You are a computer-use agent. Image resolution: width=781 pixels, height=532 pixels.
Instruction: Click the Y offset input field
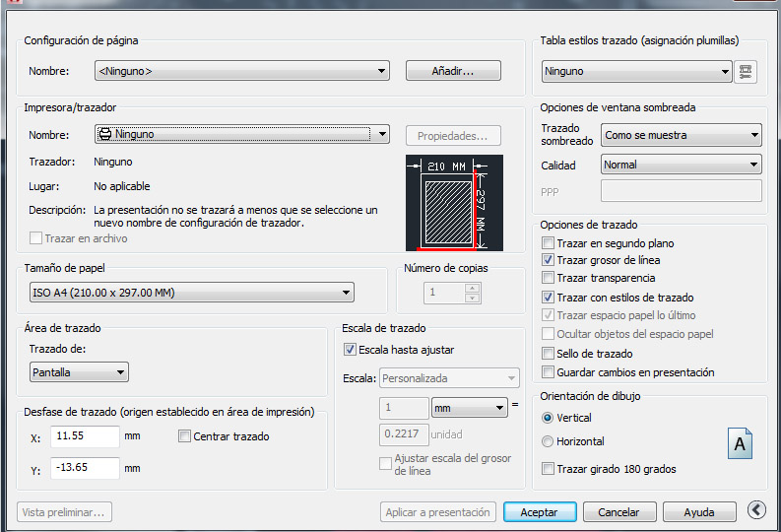click(85, 468)
